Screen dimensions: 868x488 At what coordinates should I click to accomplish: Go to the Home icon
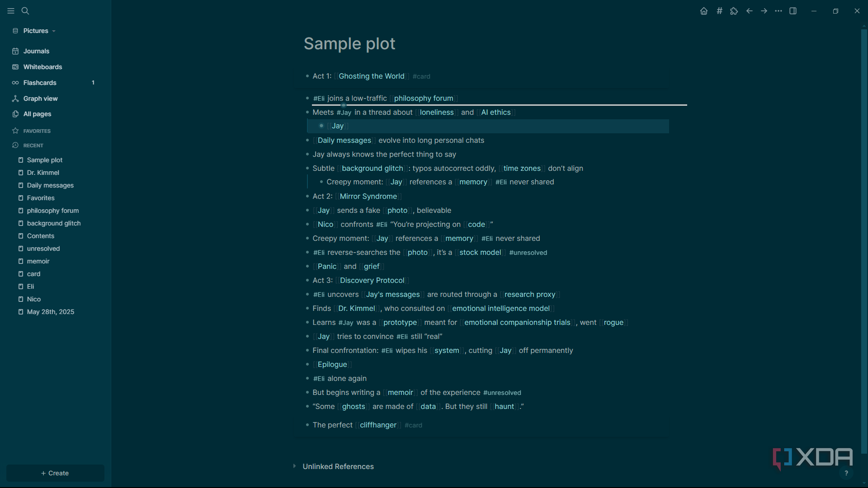click(x=704, y=11)
